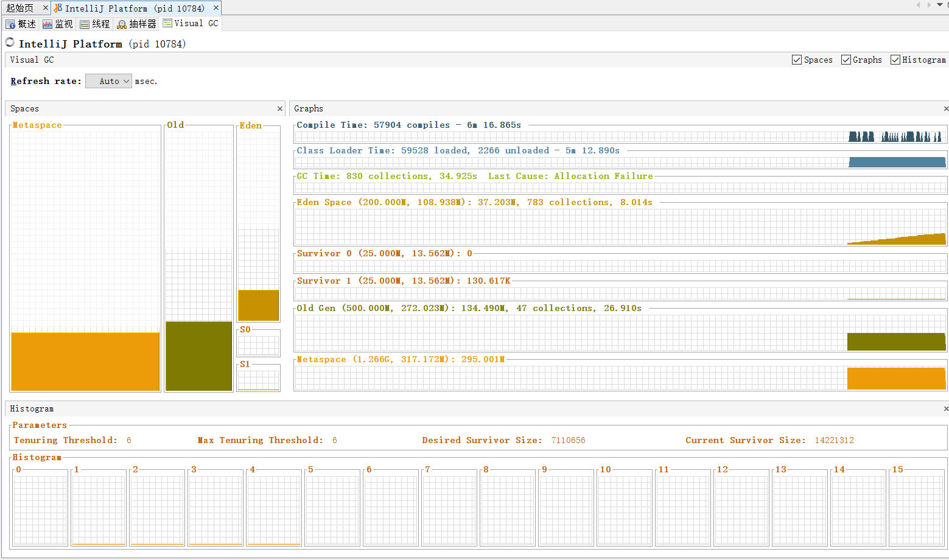Click histogram age bucket 1
The height and width of the screenshot is (560, 949).
[x=99, y=509]
